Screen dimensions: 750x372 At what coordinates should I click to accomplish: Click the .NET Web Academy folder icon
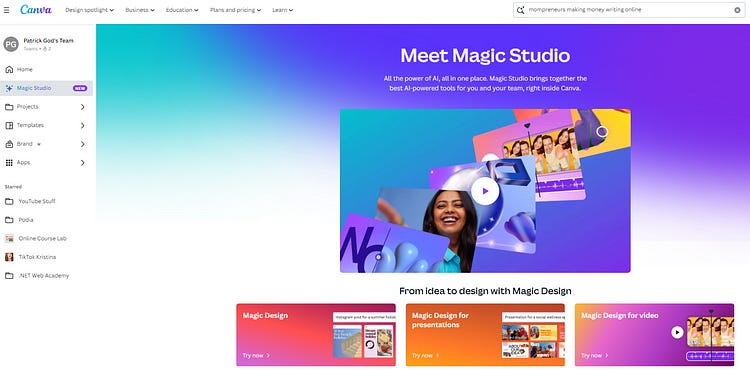(x=9, y=276)
